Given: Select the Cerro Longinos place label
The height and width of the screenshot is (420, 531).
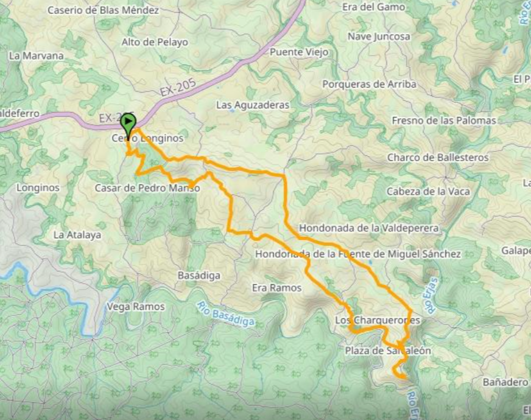Looking at the screenshot, I should tap(147, 138).
